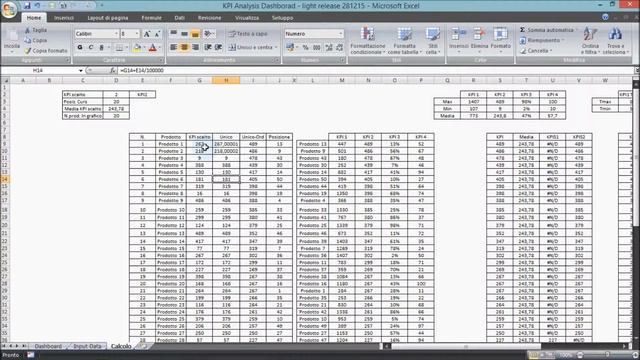Decrease the cell indent
The image size is (640, 360).
point(208,47)
